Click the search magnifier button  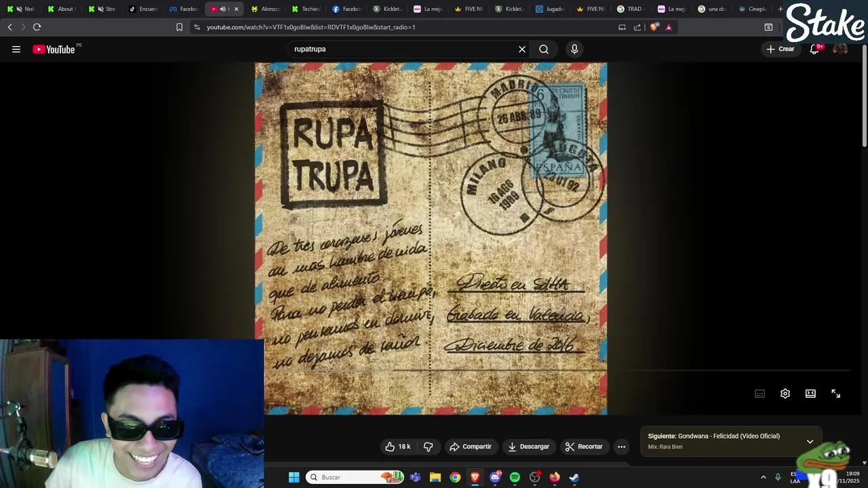pyautogui.click(x=544, y=49)
